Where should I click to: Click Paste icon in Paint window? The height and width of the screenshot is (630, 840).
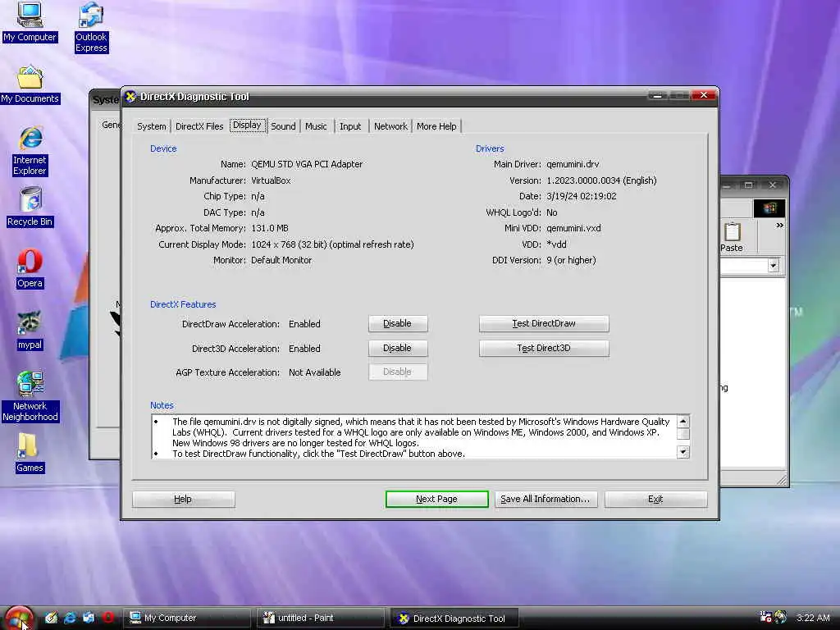pos(732,237)
